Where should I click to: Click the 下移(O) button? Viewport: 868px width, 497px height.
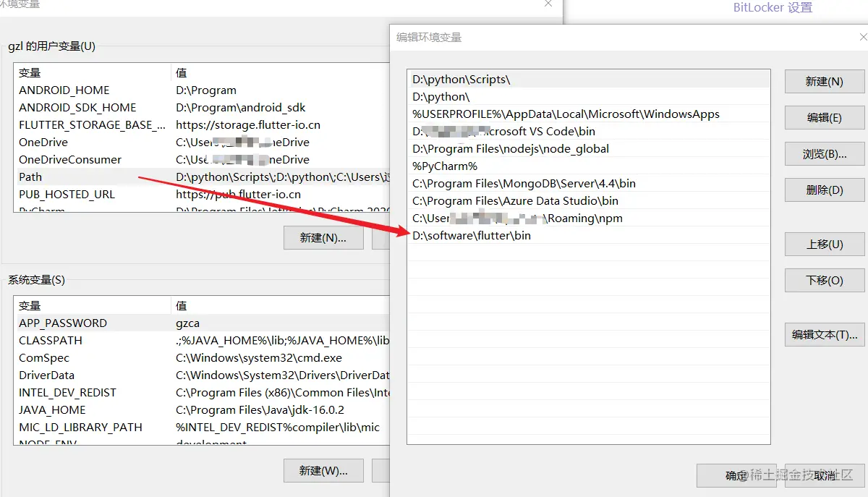[825, 281]
